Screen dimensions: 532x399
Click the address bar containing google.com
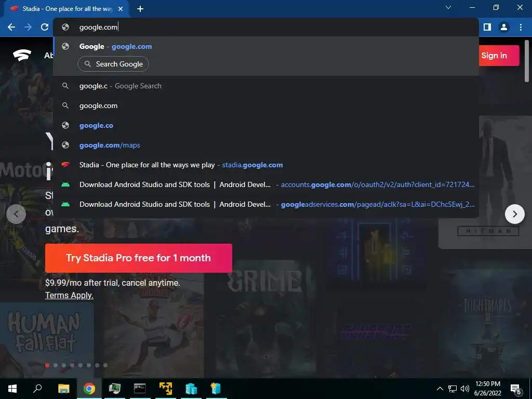click(x=266, y=27)
